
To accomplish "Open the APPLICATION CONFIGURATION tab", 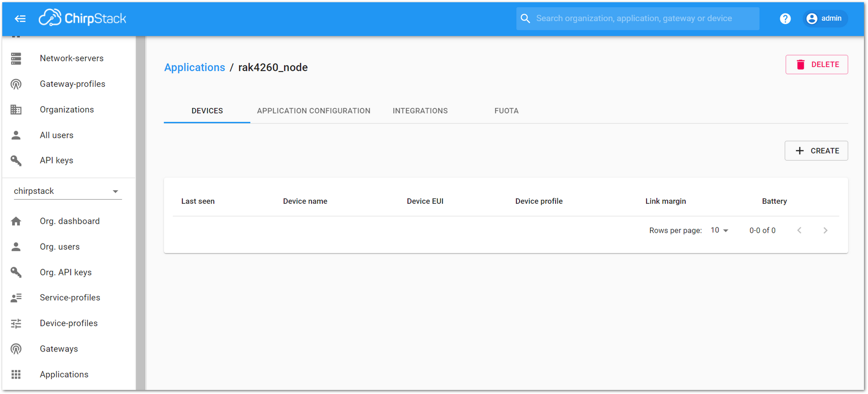I will pos(314,111).
